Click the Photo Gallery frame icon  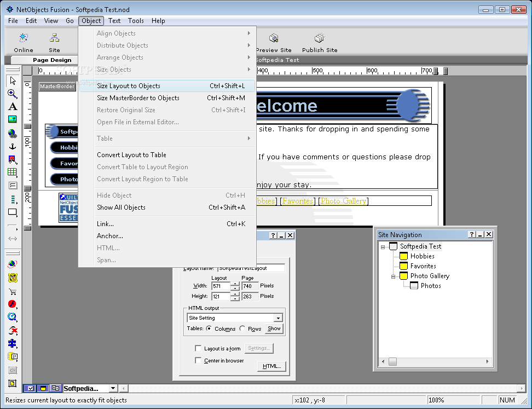[13, 278]
